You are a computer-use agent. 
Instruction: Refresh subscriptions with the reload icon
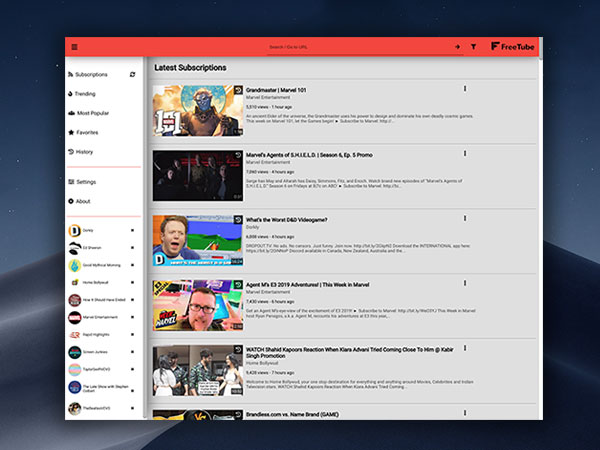click(132, 74)
